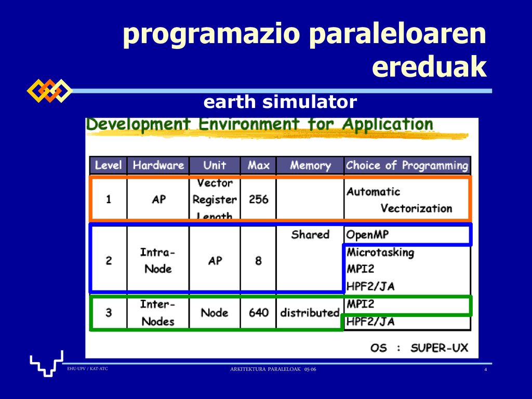Viewport: 532px width, 399px height.
Task: Click the 'OS : SUPER-UX' label
Action: [419, 348]
